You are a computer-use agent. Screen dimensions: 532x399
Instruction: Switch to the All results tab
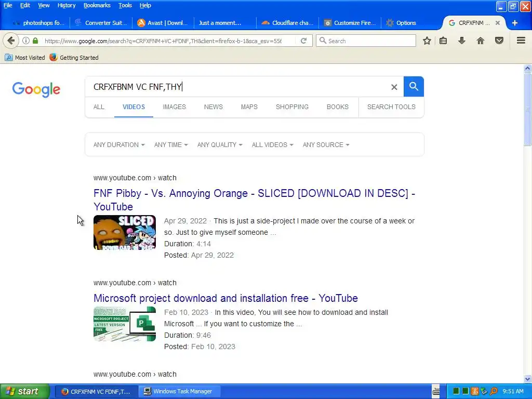(x=99, y=107)
